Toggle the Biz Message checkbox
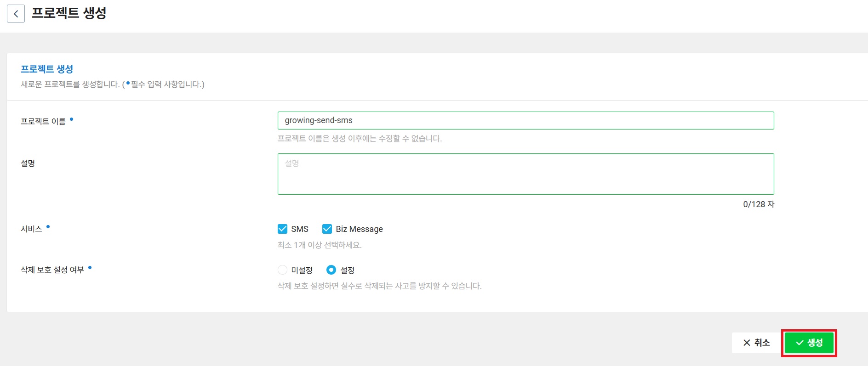 pyautogui.click(x=327, y=229)
